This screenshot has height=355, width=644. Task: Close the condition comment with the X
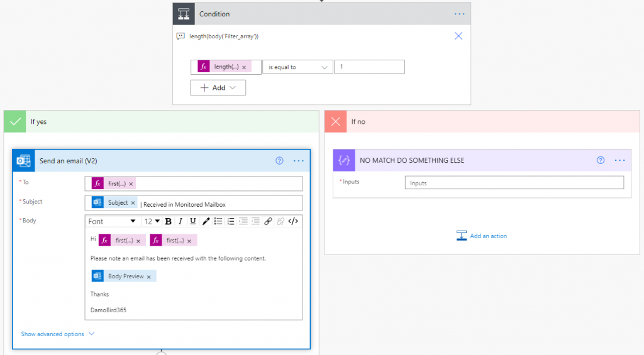click(458, 36)
